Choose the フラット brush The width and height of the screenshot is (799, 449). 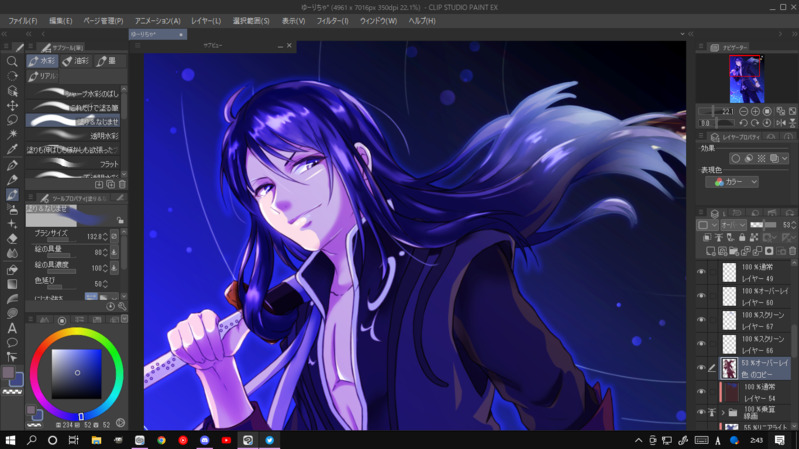(73, 164)
